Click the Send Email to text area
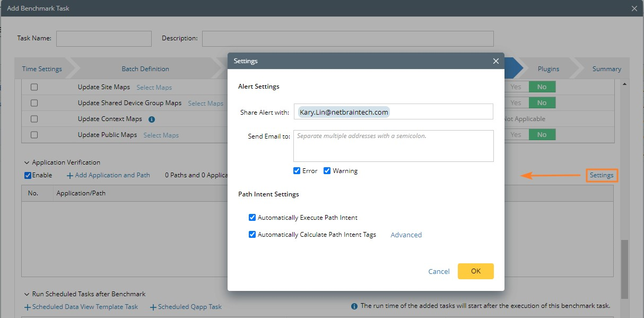The height and width of the screenshot is (318, 644). point(393,146)
